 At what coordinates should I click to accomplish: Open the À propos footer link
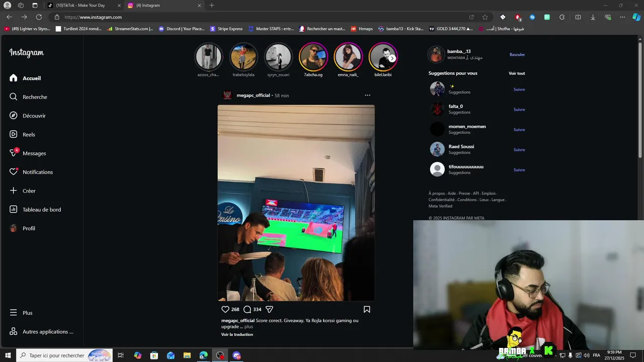437,194
